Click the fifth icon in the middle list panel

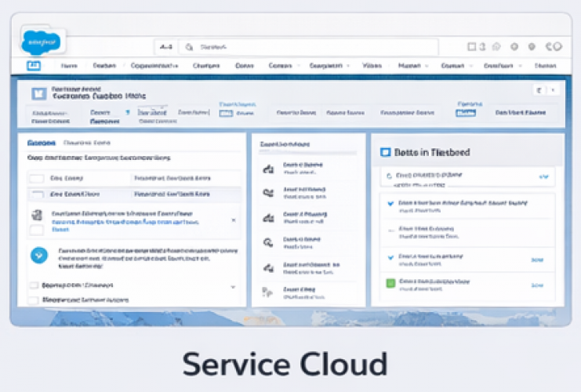[x=269, y=268]
